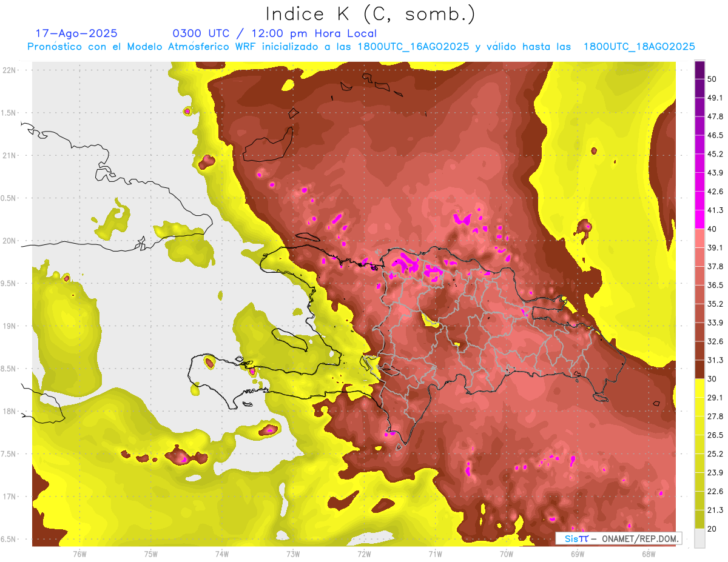Click the "31.3" color scale value

[x=715, y=360]
